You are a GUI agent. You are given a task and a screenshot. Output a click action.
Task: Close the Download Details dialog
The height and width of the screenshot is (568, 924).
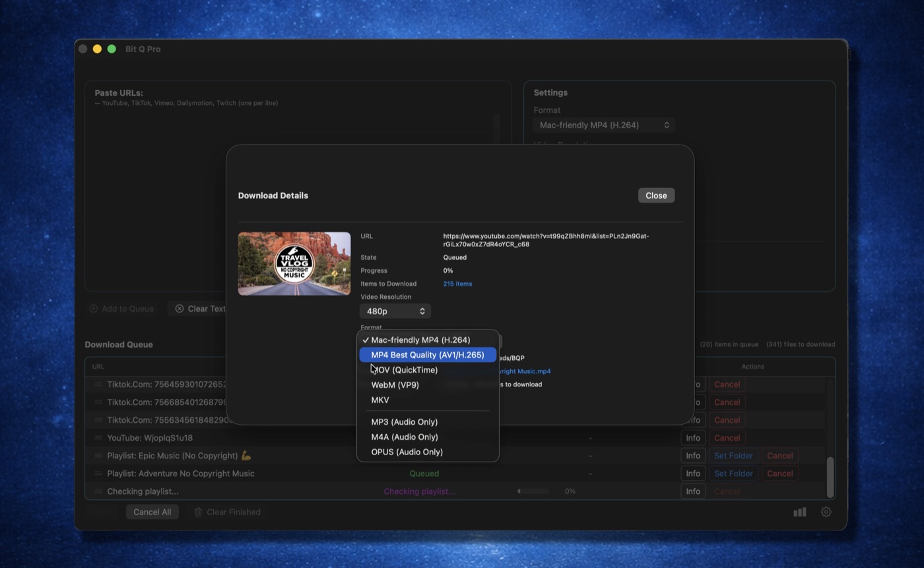tap(656, 195)
